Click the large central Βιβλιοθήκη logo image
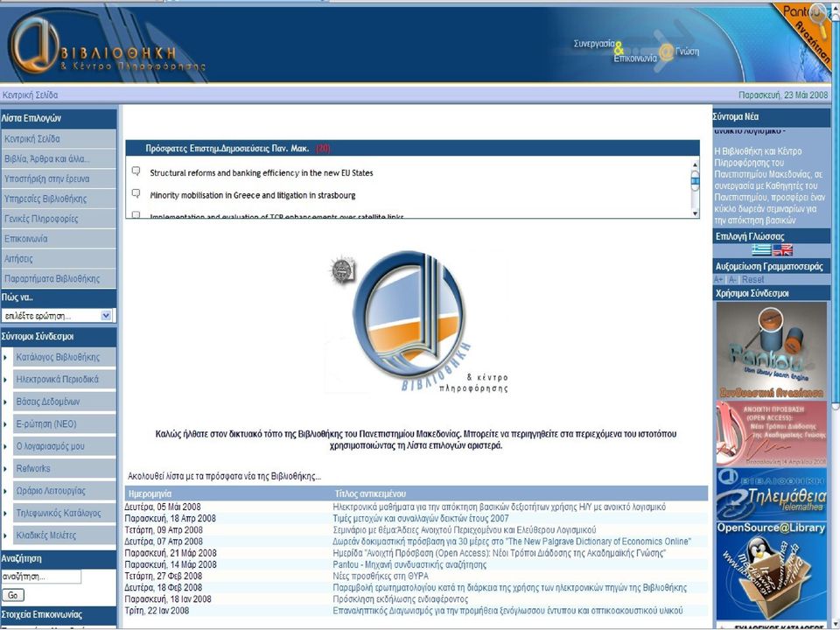This screenshot has width=840, height=630. click(x=418, y=321)
